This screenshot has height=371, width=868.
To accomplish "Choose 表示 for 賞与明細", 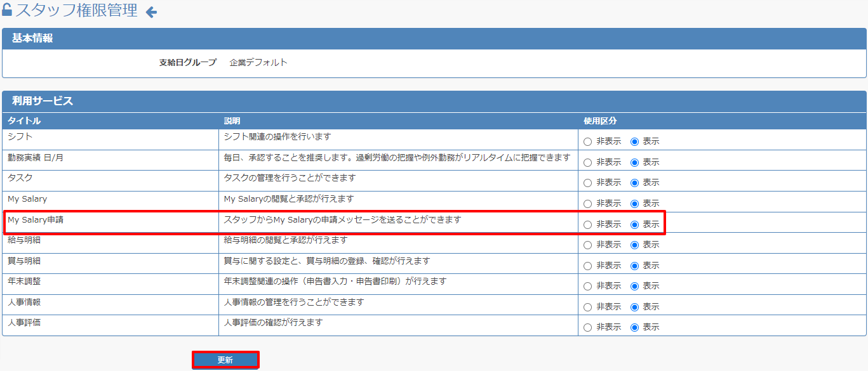I will pyautogui.click(x=634, y=266).
